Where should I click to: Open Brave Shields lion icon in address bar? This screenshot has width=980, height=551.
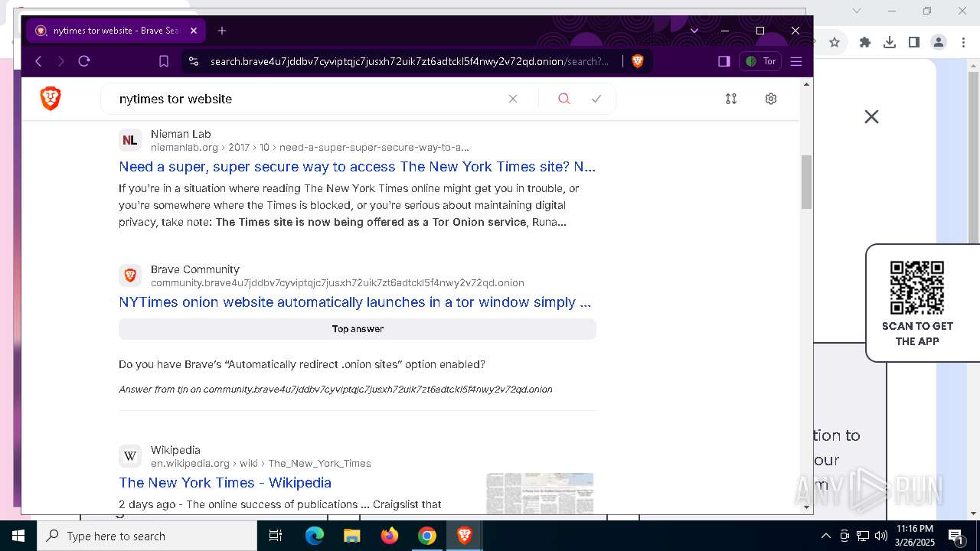(638, 61)
